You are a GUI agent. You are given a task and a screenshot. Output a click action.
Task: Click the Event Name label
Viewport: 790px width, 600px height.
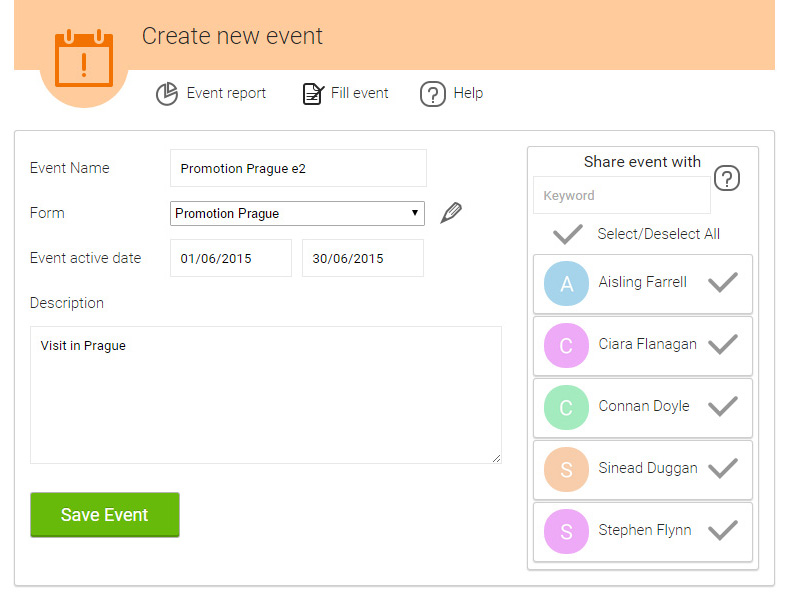click(x=70, y=168)
